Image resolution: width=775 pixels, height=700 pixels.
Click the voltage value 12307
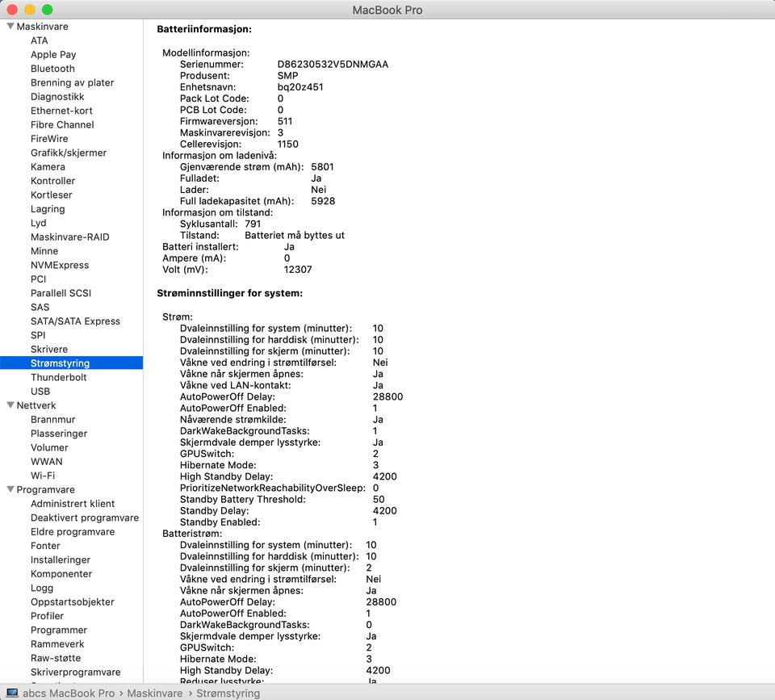298,270
